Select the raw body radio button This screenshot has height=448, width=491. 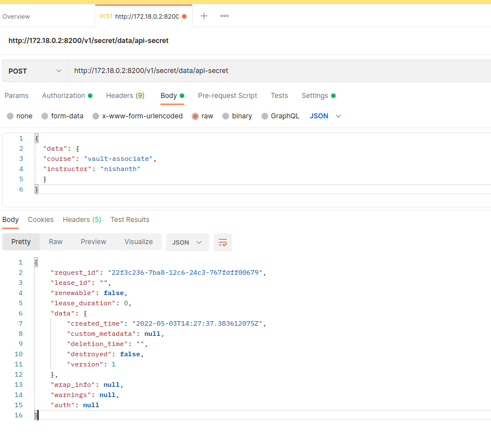(195, 116)
